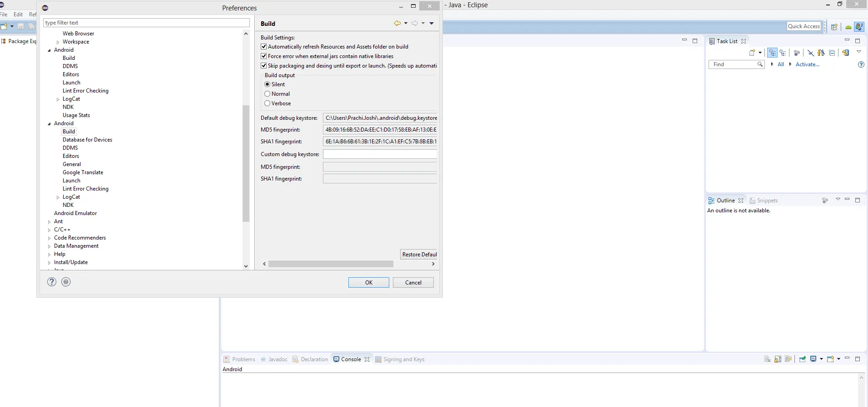Toggle Force error for native libraries checkbox

coord(263,56)
